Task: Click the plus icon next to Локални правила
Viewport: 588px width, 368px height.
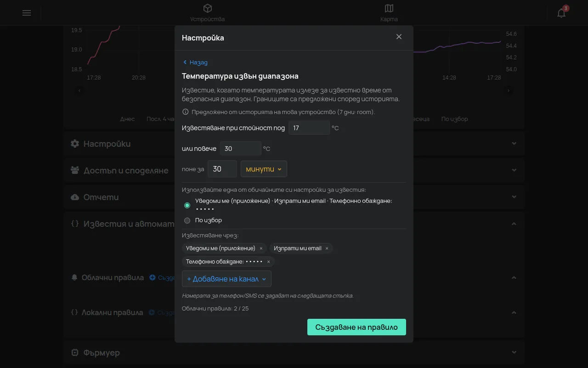Action: point(152,312)
